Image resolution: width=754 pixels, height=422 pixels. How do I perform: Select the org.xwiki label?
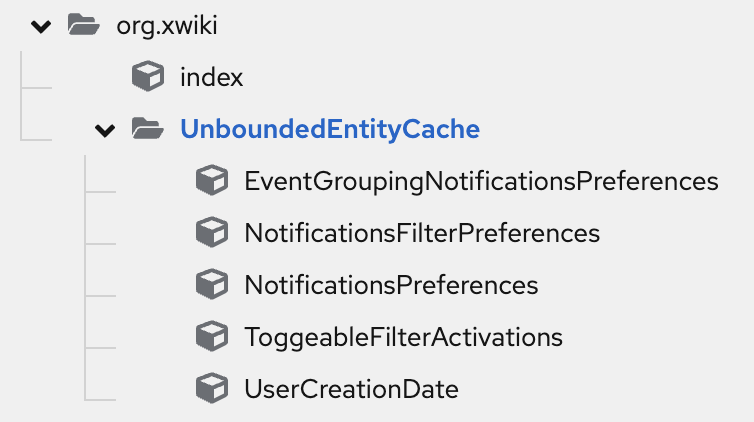167,25
